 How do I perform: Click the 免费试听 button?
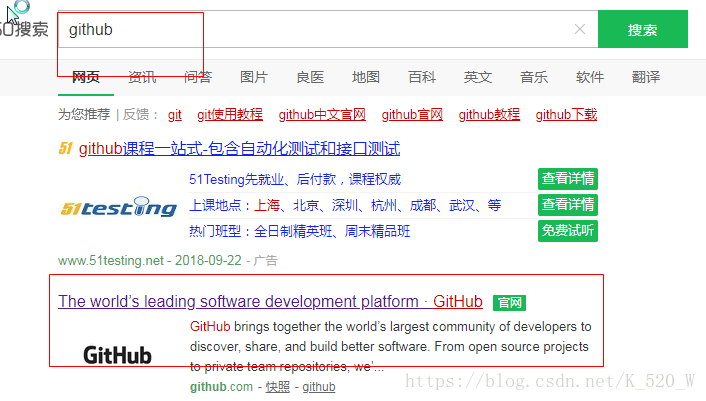568,231
